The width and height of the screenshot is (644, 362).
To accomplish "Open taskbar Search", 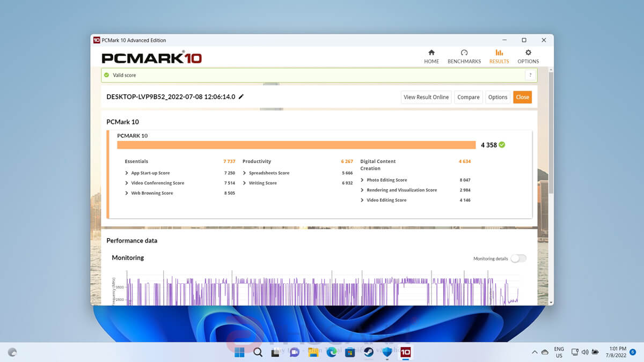I will [x=258, y=352].
